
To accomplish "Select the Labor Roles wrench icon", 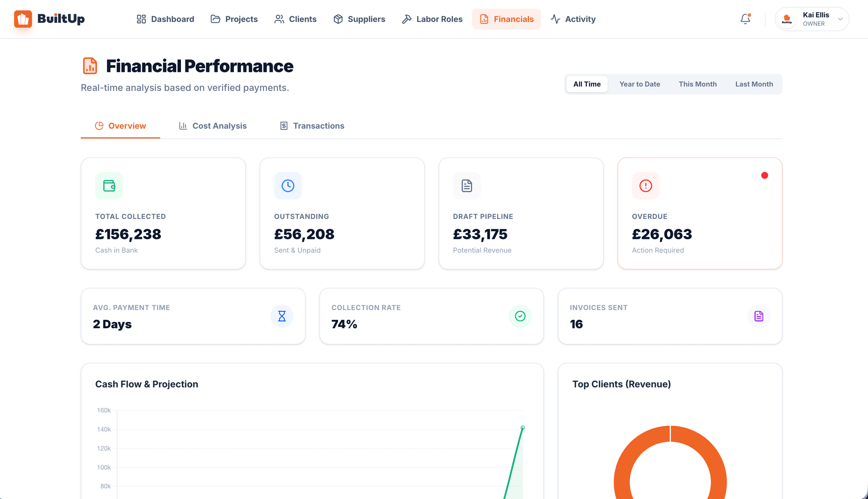I will point(407,19).
